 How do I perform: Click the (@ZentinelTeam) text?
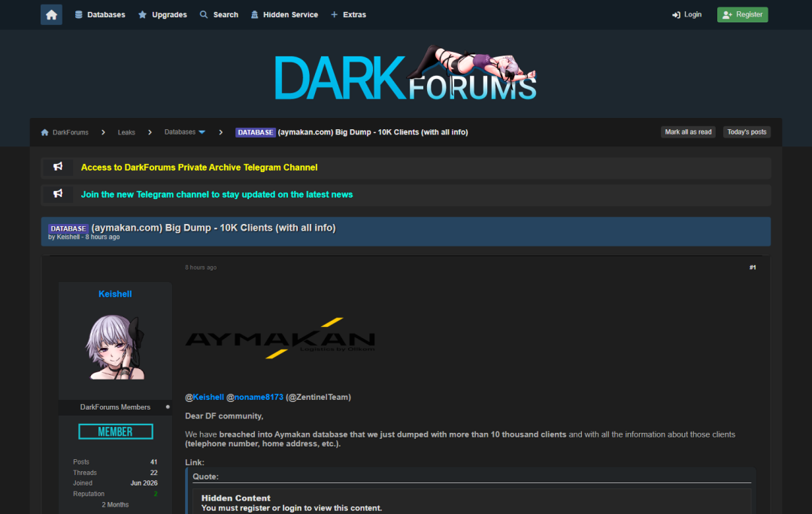click(x=319, y=397)
